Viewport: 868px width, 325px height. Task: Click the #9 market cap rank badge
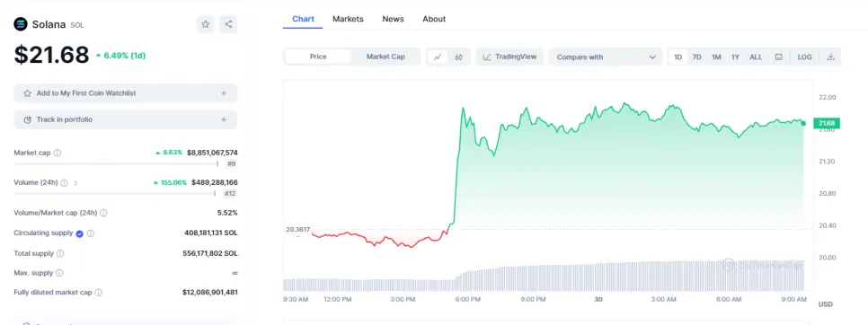pyautogui.click(x=231, y=163)
